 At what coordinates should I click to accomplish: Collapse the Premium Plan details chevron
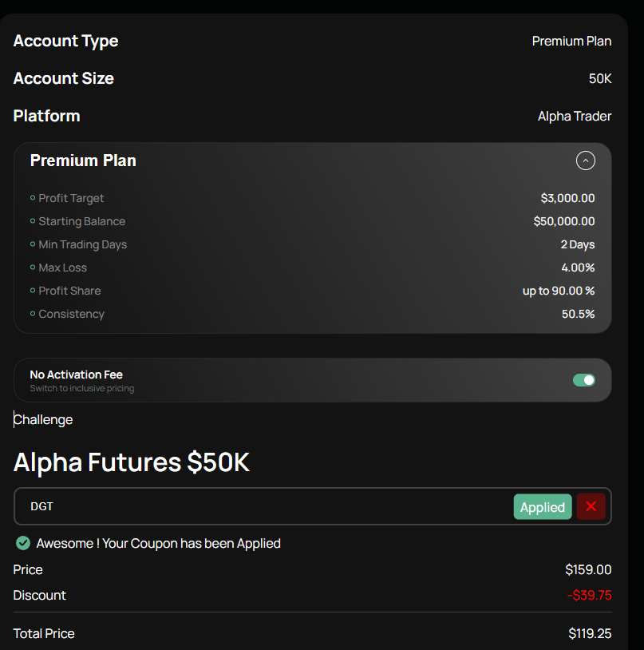(x=585, y=161)
